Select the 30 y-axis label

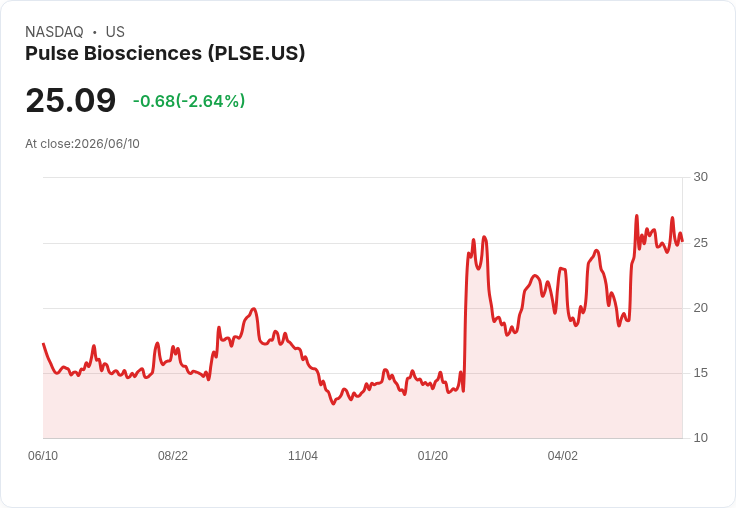click(x=700, y=177)
